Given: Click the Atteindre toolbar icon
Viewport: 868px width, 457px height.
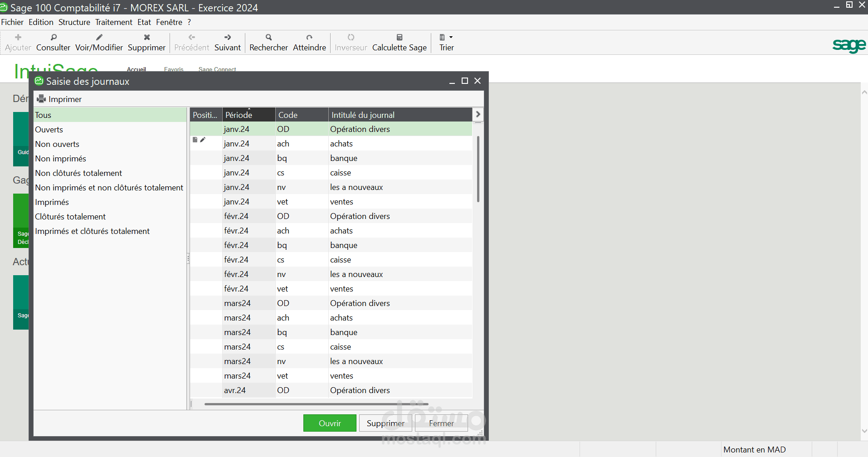Looking at the screenshot, I should pos(309,37).
